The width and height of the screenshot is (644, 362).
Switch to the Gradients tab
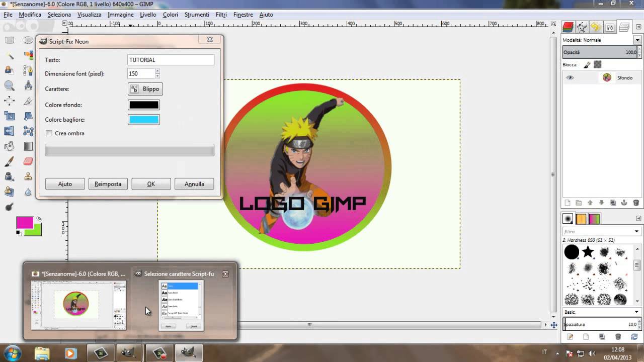594,219
